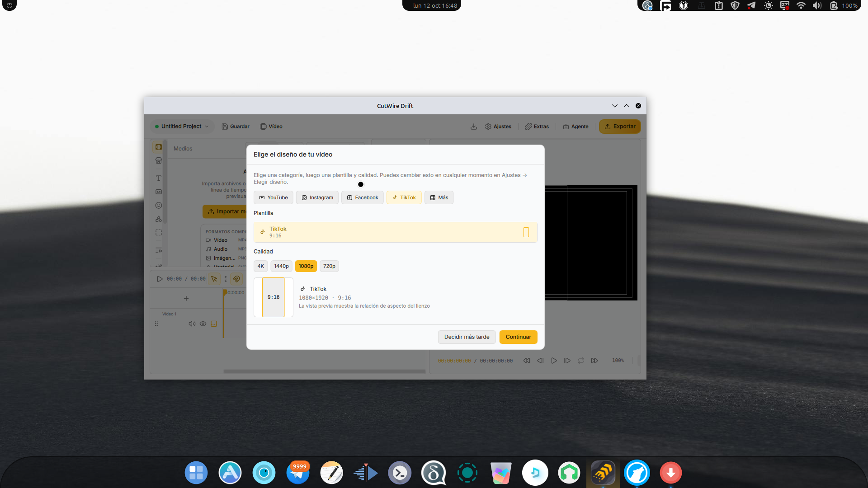
Task: Open the Más category
Action: click(439, 197)
